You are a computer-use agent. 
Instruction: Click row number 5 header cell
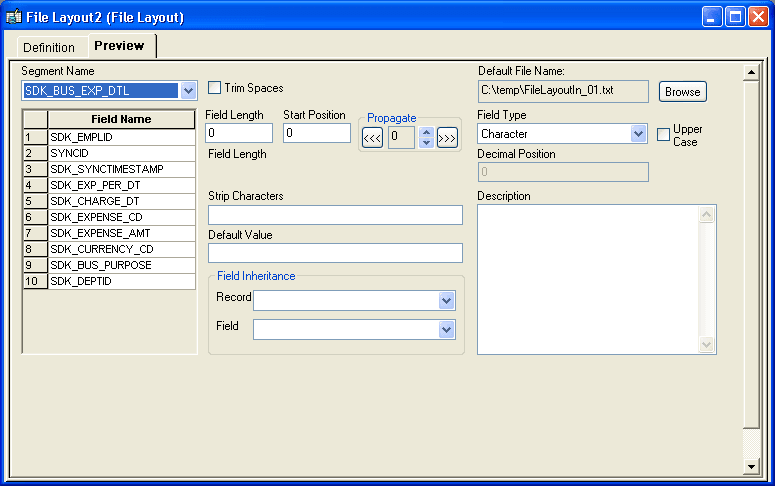35,201
